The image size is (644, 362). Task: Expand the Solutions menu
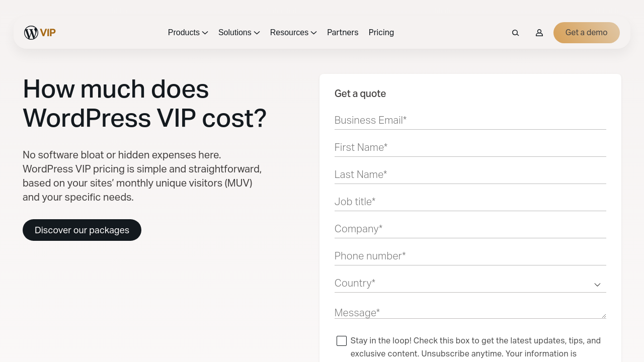239,33
